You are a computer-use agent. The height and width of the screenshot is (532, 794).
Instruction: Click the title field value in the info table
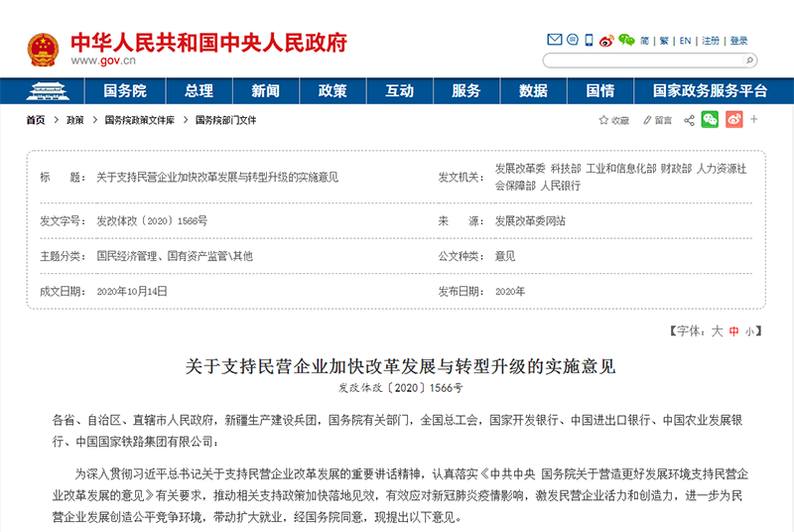pos(217,177)
